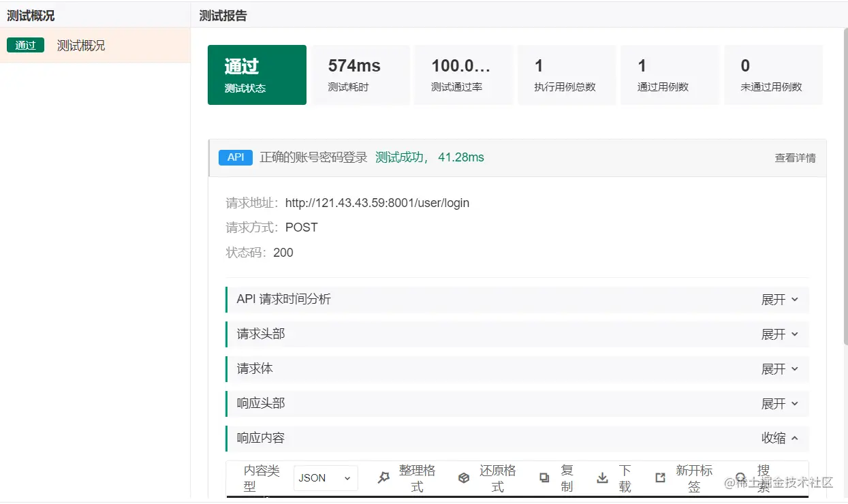Click the green 通过 测试状态 card
The image size is (848, 504).
click(257, 75)
